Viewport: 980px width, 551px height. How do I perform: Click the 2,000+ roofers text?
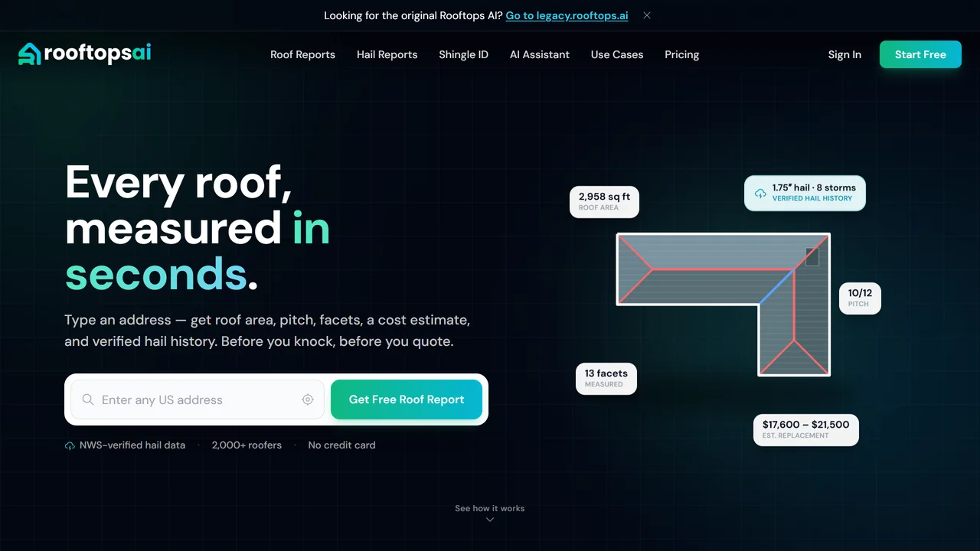[x=247, y=445]
